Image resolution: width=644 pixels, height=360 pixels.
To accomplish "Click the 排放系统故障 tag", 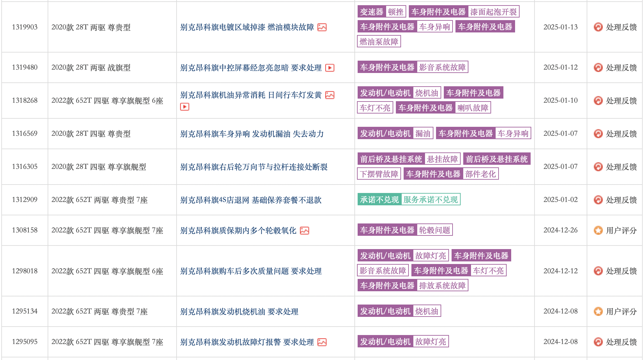I will (442, 286).
